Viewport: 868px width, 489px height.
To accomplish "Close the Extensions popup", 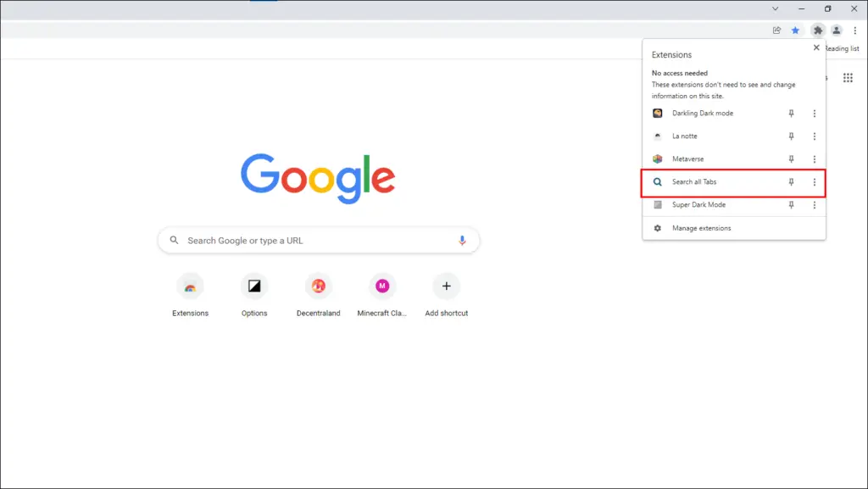I will [x=816, y=47].
